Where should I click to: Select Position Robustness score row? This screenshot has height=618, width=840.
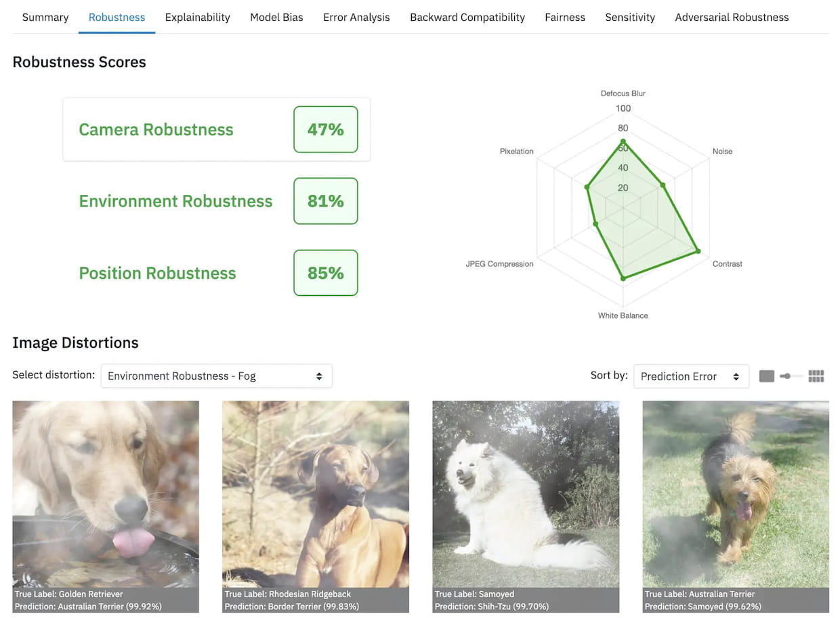(217, 273)
